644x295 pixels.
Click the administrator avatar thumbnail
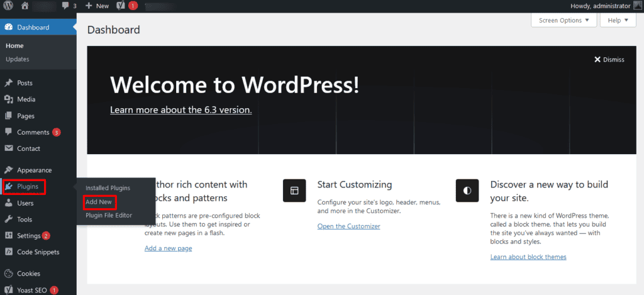click(636, 6)
